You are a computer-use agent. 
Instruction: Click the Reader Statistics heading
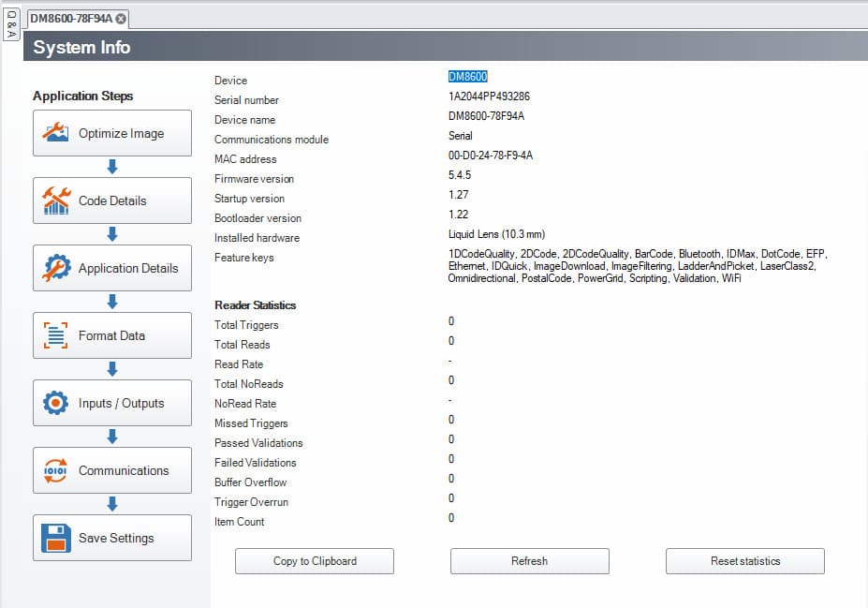point(255,305)
